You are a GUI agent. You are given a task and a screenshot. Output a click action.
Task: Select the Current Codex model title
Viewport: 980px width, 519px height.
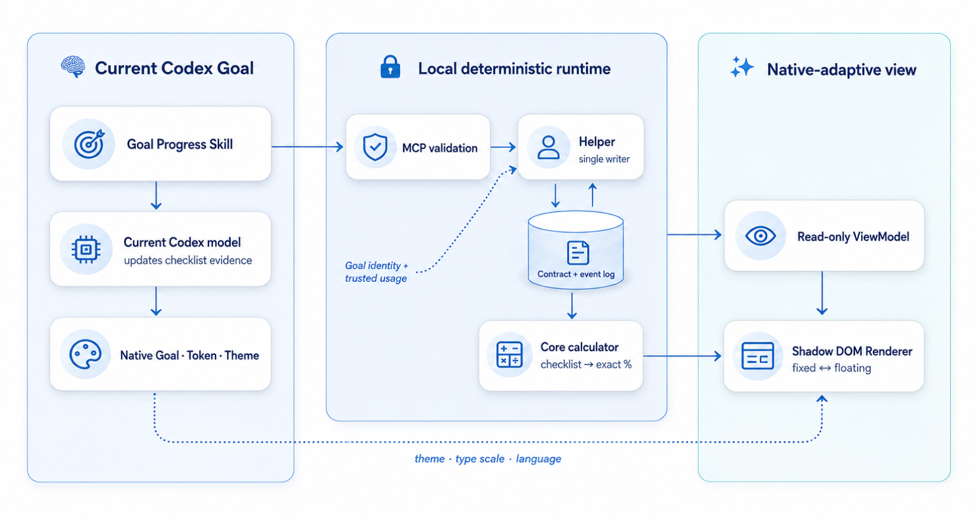(182, 242)
